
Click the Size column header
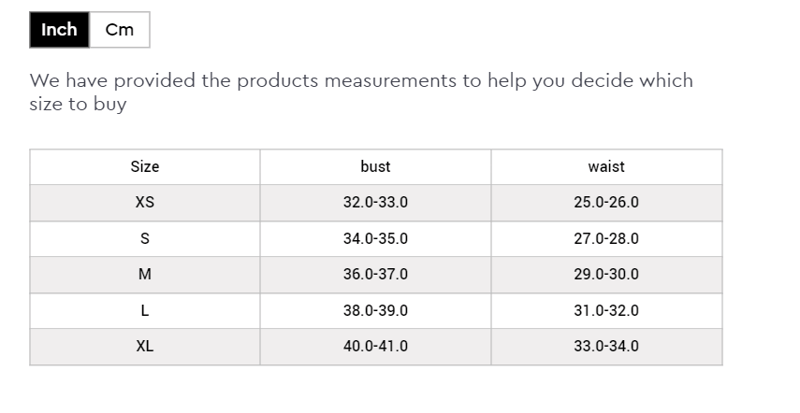[x=145, y=167]
